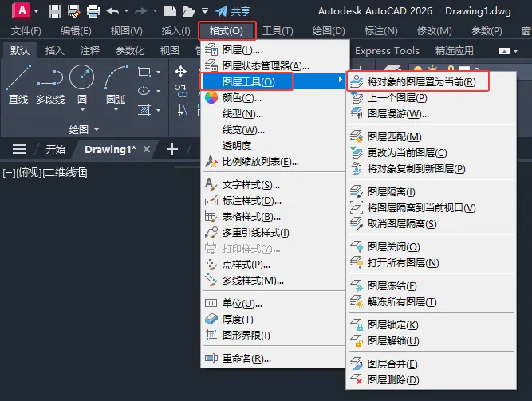Switch to the 开始 file tab
Image resolution: width=532 pixels, height=401 pixels.
[56, 149]
